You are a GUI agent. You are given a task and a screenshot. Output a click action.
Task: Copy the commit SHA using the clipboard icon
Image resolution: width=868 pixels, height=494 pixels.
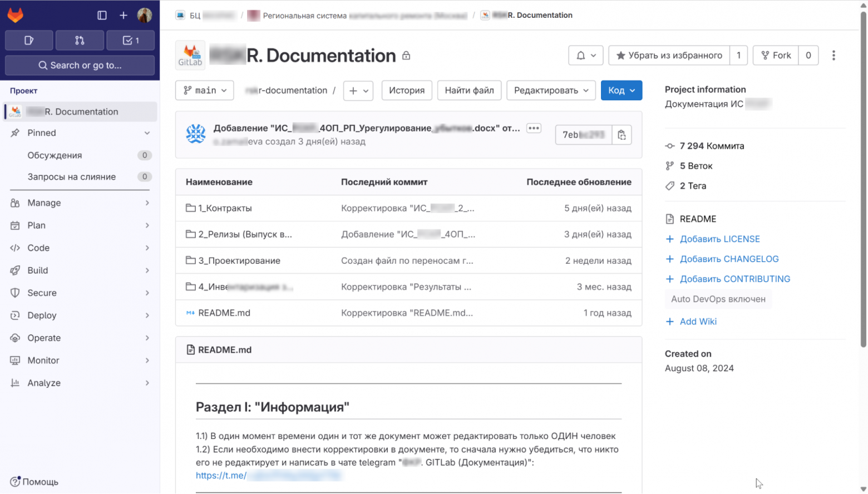point(622,134)
